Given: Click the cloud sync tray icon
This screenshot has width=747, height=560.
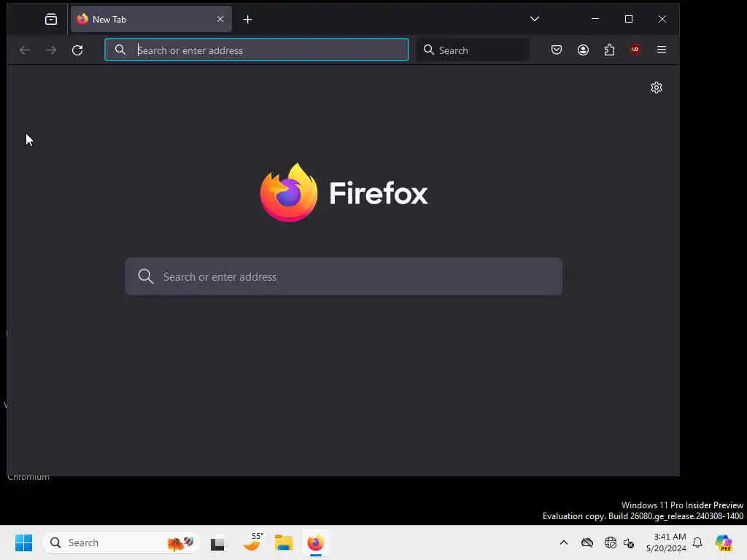Looking at the screenshot, I should tap(587, 542).
